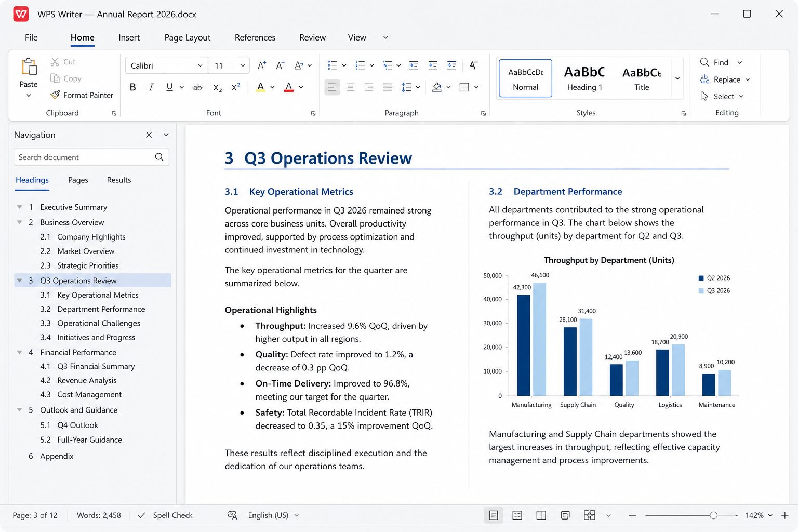Apply the Title style
Screen dimensions: 798x532
tap(642, 78)
